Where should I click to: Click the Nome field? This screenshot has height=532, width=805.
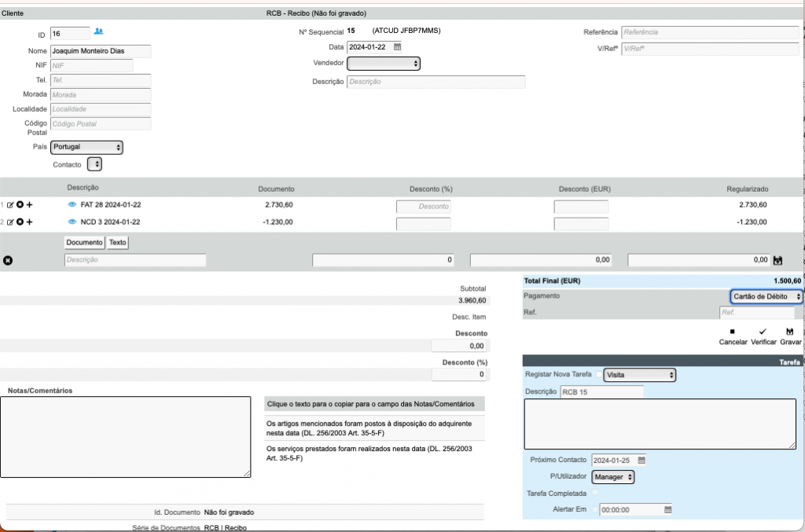click(101, 51)
